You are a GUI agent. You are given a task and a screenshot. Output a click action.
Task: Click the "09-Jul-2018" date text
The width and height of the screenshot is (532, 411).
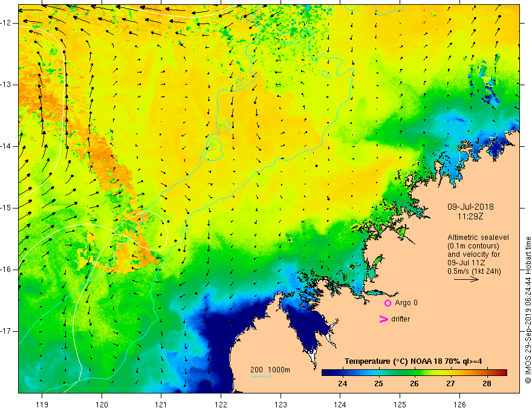tap(470, 207)
